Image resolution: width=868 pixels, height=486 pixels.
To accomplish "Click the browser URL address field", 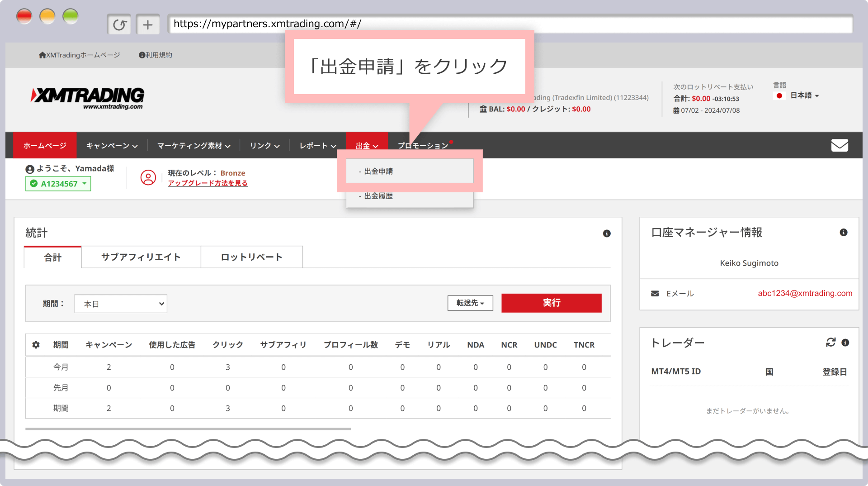I will 510,24.
